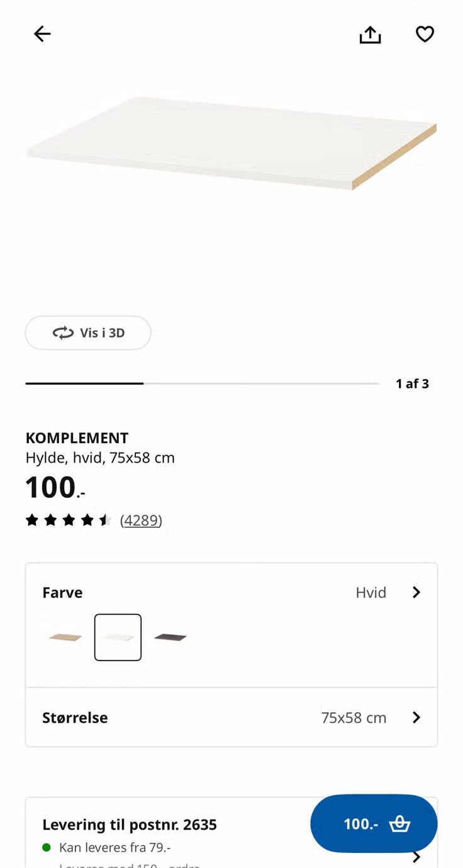Open the (4289) reviews link
Screen dimensions: 463x868
[x=141, y=520]
